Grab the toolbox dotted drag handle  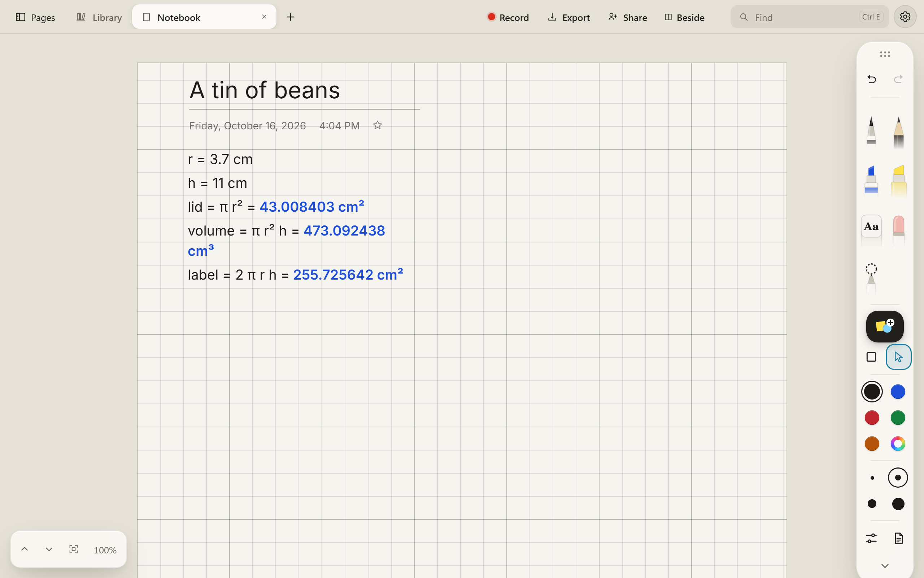point(885,54)
